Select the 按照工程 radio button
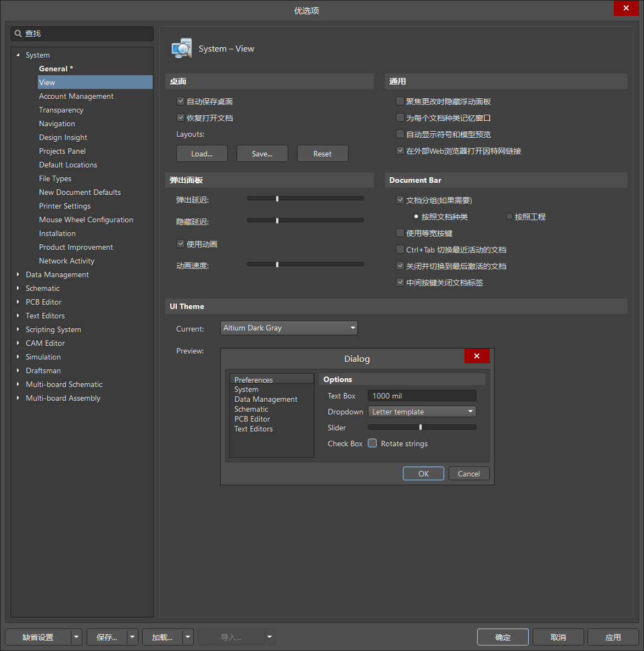The height and width of the screenshot is (651, 644). point(509,216)
